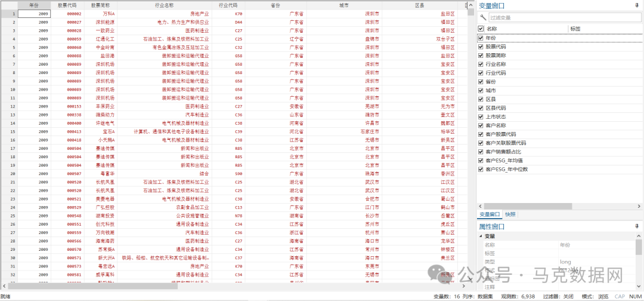Pin the 变量窗口 panel with pushpin icon
644x301 pixels.
[637, 6]
